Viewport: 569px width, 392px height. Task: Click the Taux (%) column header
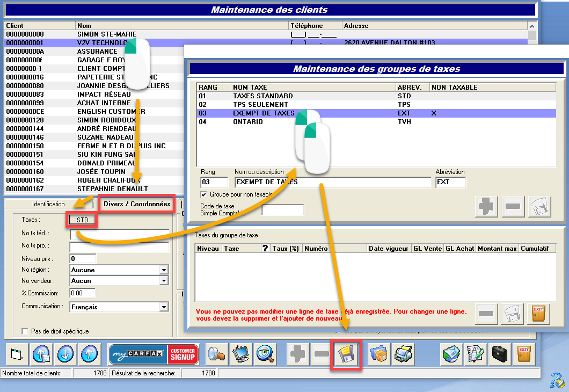pyautogui.click(x=286, y=249)
